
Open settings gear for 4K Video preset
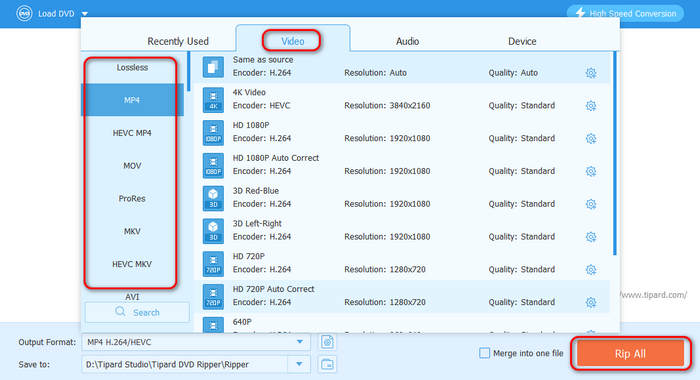click(591, 106)
